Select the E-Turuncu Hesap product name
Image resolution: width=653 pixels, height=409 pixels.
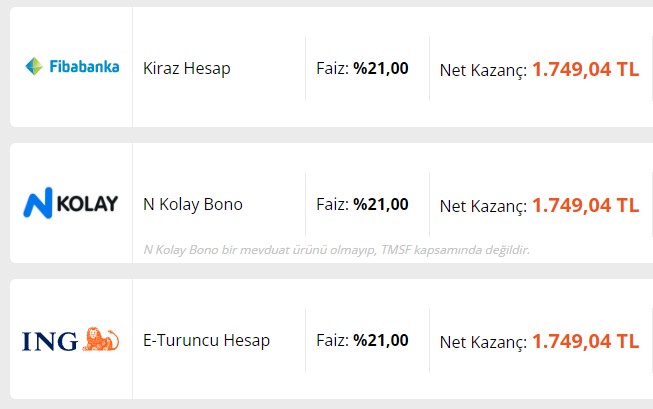(x=207, y=340)
